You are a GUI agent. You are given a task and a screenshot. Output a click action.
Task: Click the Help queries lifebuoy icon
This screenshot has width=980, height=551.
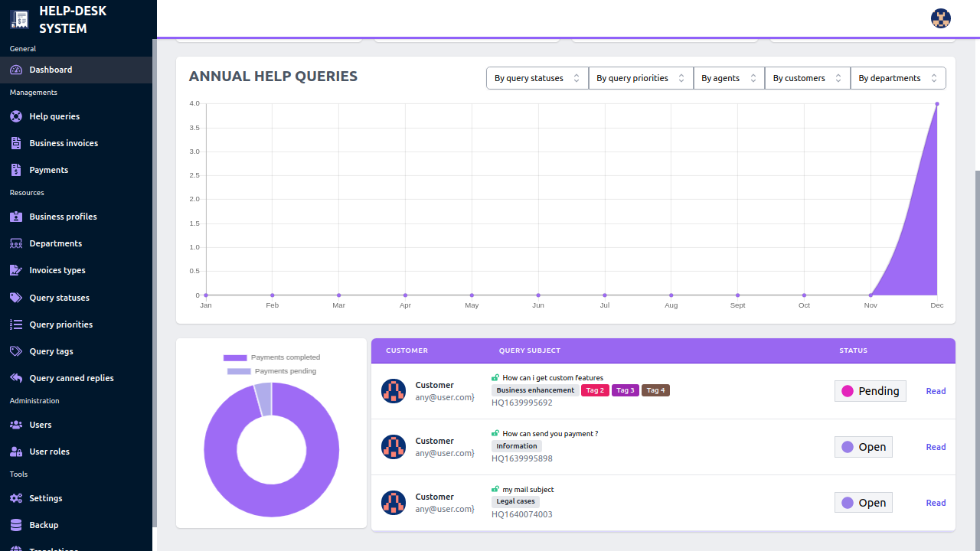click(15, 116)
